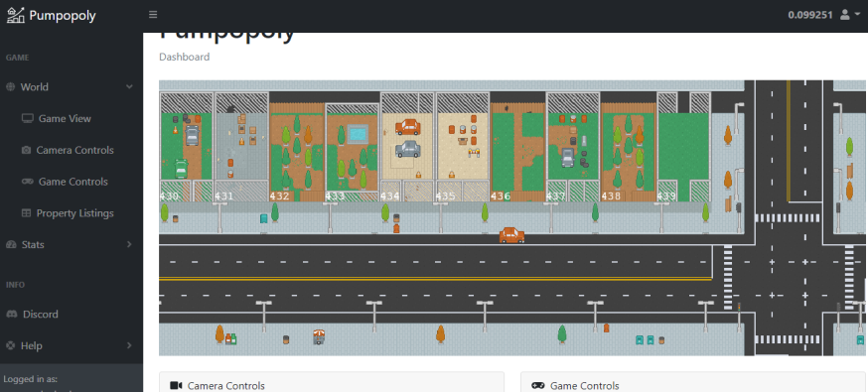Click the Property Listings table icon
The width and height of the screenshot is (868, 392).
point(26,212)
